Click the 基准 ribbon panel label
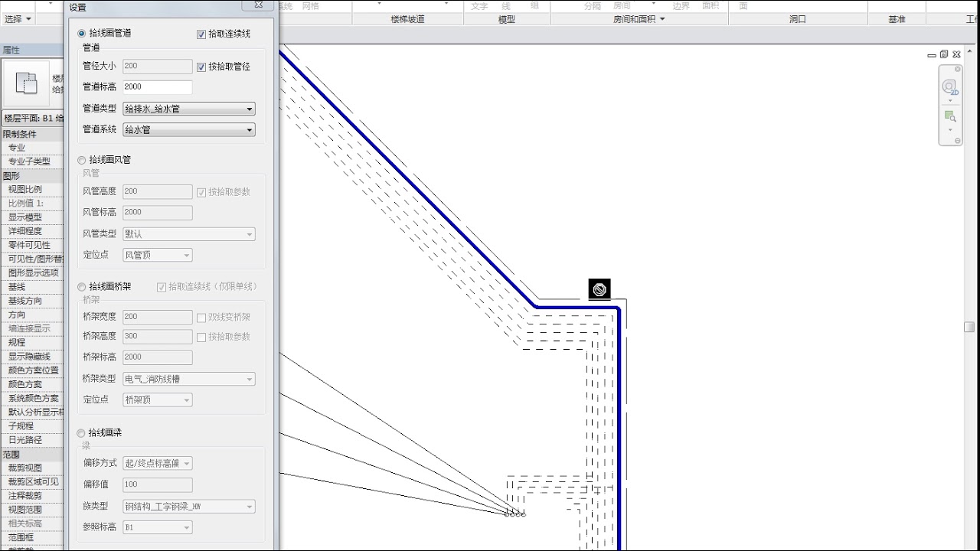This screenshot has width=980, height=551. click(897, 19)
